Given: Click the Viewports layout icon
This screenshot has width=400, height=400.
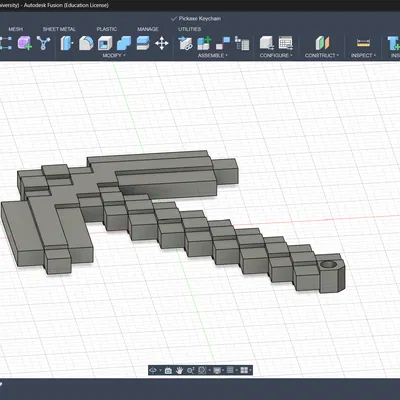Looking at the screenshot, I should [244, 370].
